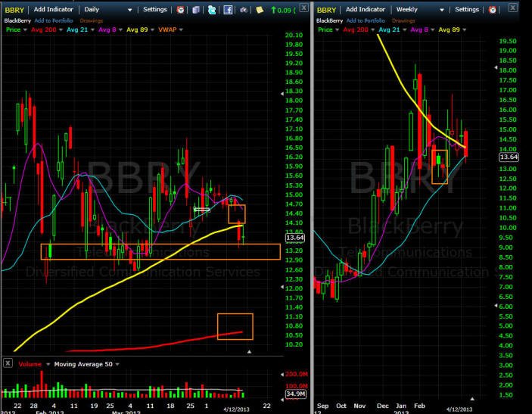Click the 13.64 current price tag in Daily chart
532x414 pixels.
[x=295, y=238]
